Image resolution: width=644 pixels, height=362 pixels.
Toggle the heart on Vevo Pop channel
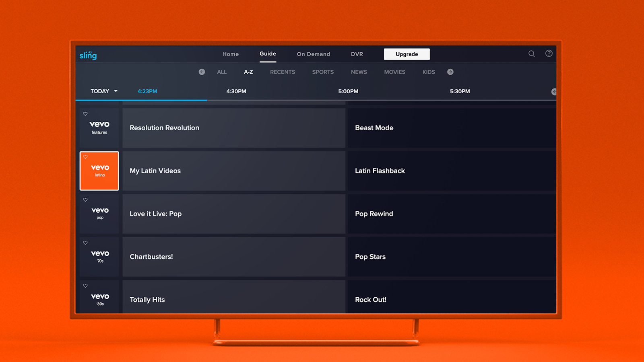(85, 200)
